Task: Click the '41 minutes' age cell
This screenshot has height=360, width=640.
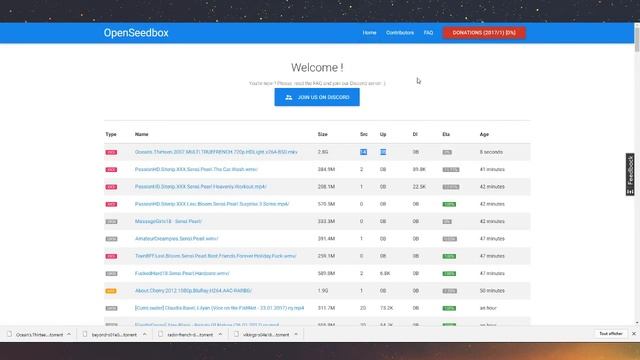Action: point(492,169)
